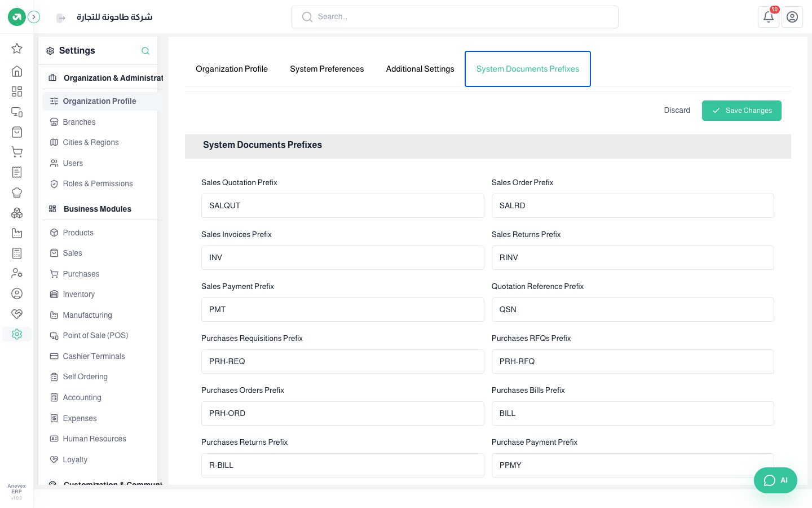Screen dimensions: 812x508
Task: Open the notifications bell
Action: [x=769, y=17]
